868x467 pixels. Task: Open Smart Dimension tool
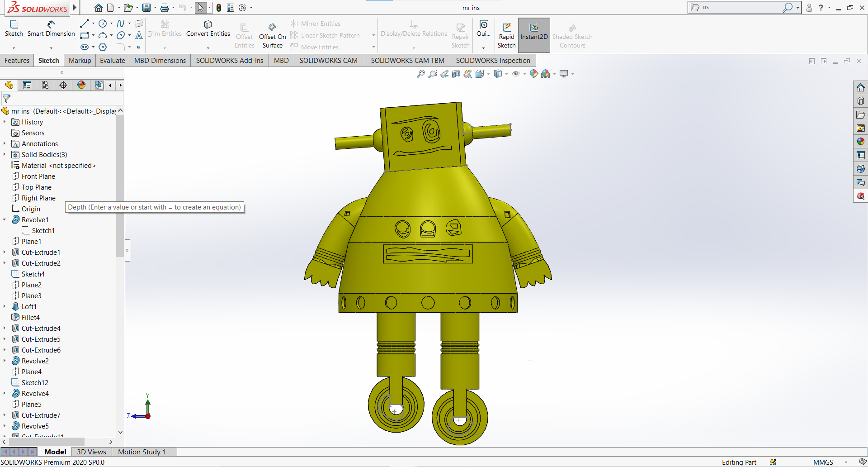[51, 28]
